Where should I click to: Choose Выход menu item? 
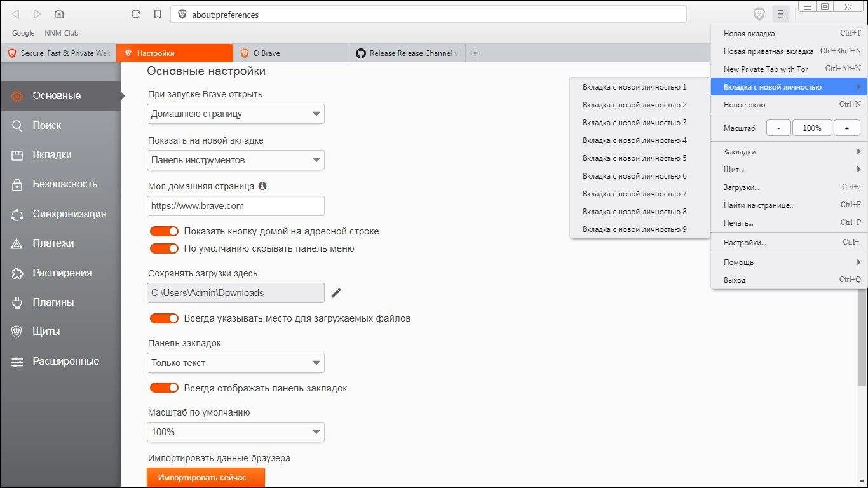click(789, 280)
